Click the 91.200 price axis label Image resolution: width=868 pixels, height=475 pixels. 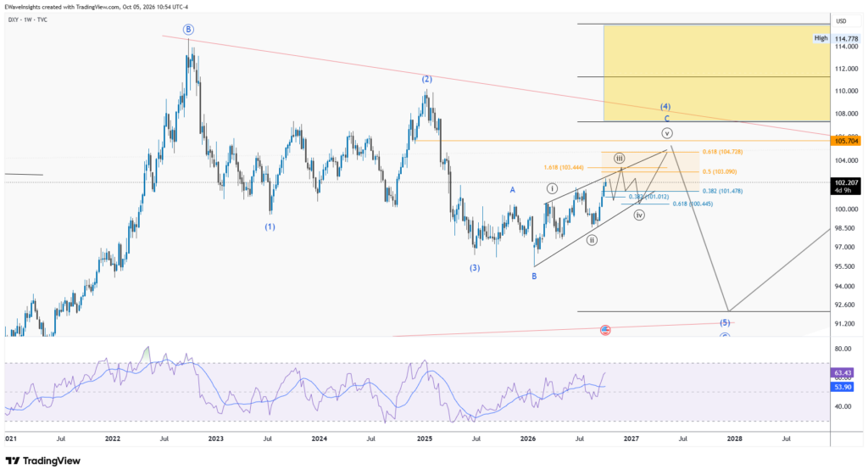(x=847, y=324)
